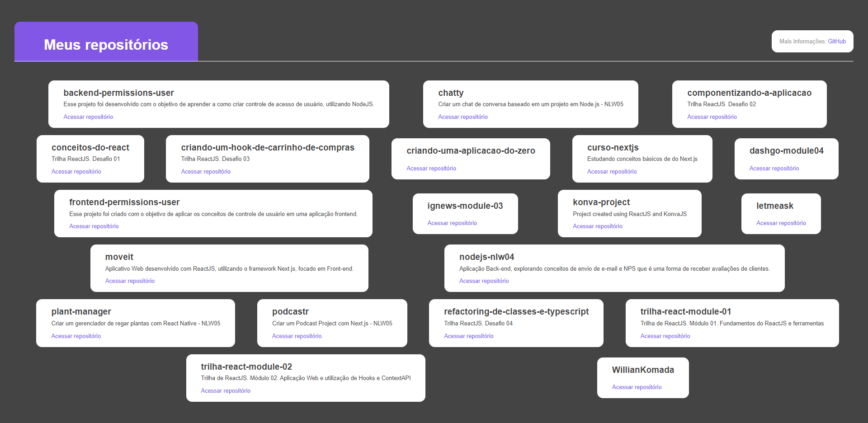
Task: Open the GitHub link in the info box
Action: (x=836, y=41)
